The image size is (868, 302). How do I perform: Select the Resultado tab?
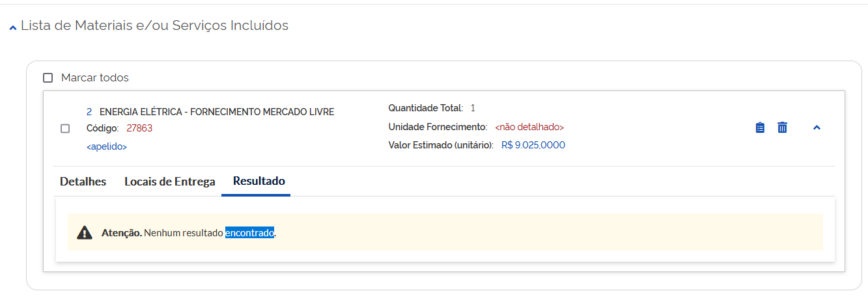coord(259,181)
